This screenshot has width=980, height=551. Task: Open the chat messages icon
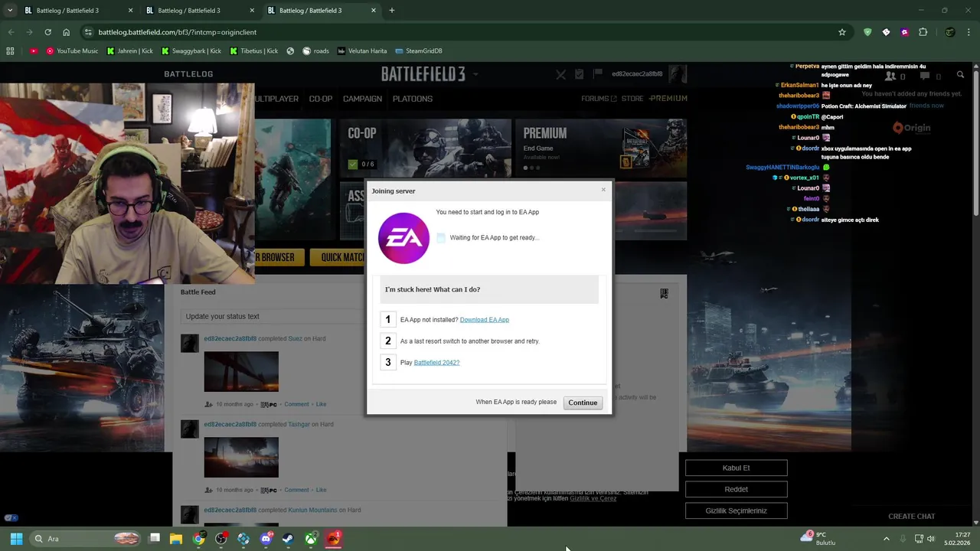coord(925,76)
